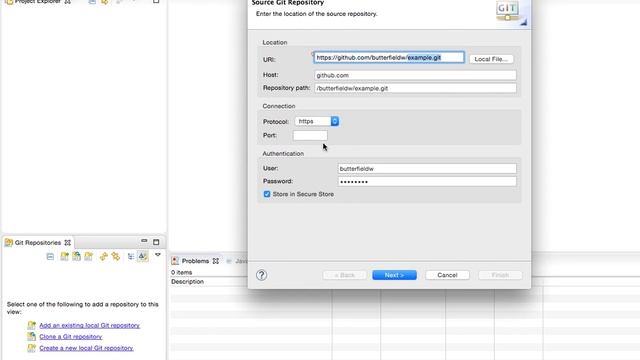Click the '0 items' text in Problems
640x360 pixels.
pos(182,272)
